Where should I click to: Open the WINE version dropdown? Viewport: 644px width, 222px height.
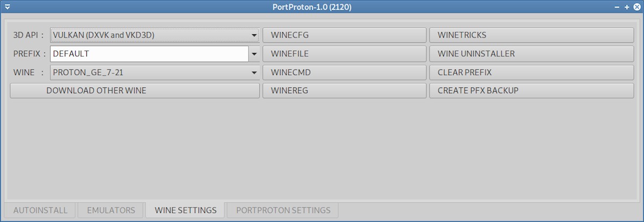(x=155, y=72)
